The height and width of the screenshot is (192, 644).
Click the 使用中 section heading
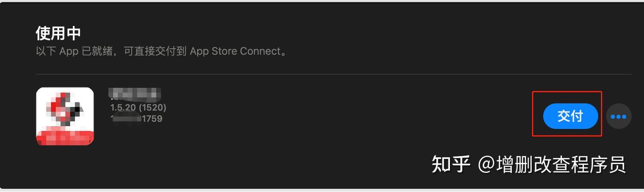pyautogui.click(x=58, y=34)
